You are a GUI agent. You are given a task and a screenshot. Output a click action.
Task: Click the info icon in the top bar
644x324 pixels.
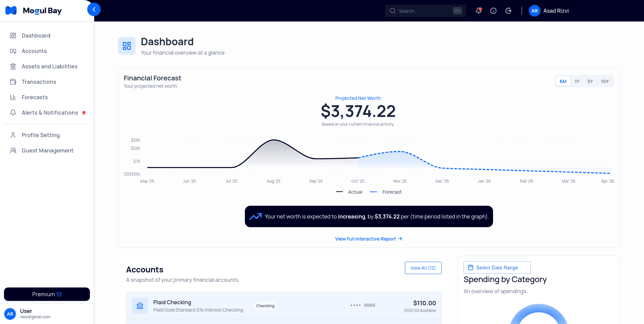pyautogui.click(x=493, y=10)
